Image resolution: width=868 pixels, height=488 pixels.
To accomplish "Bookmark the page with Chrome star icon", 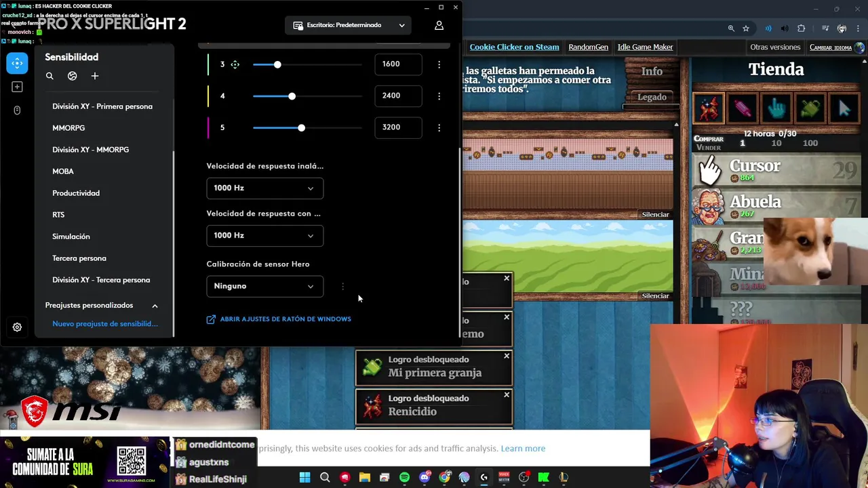I will click(x=746, y=28).
